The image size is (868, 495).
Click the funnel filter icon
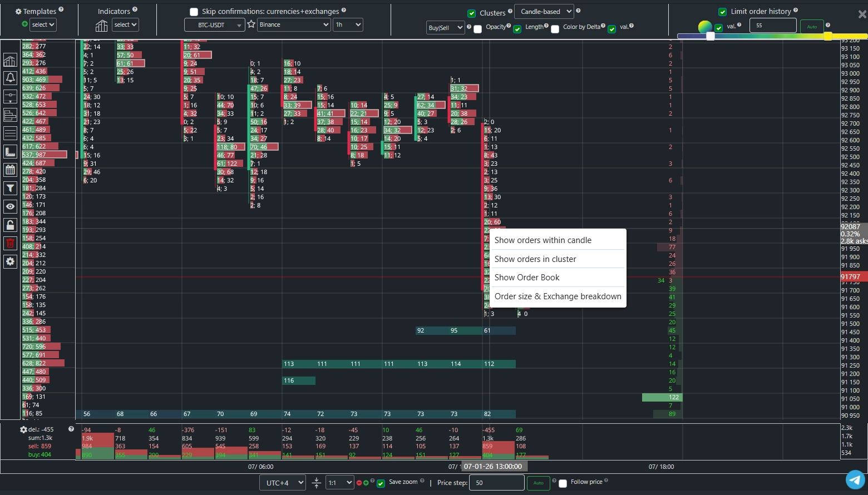pos(10,189)
